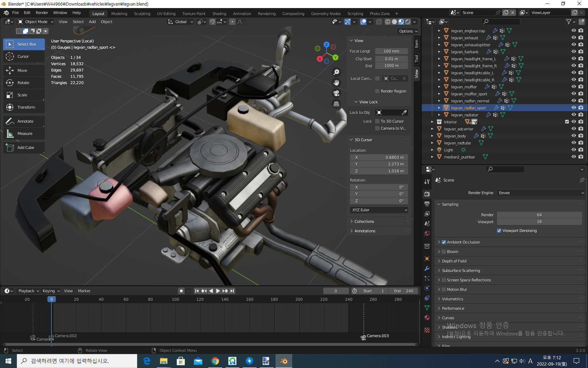Open Chrome from the Windows taskbar
Image resolution: width=588 pixels, height=368 pixels.
215,361
